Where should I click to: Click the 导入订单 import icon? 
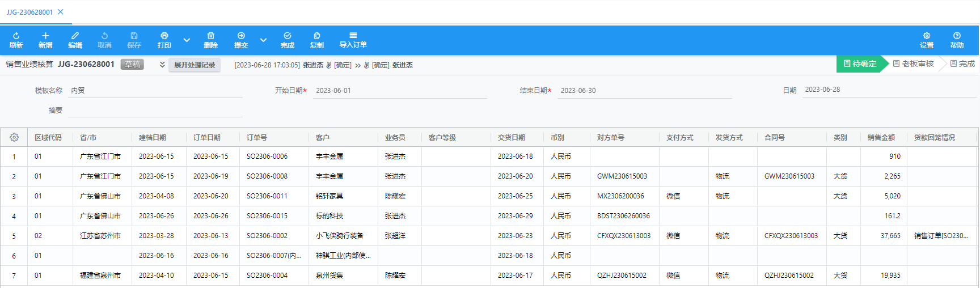[353, 35]
